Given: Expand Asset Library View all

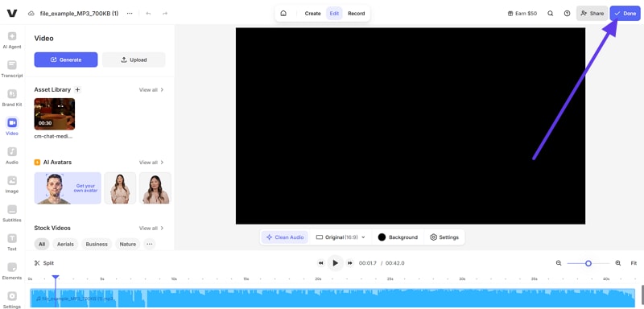Looking at the screenshot, I should [x=151, y=89].
